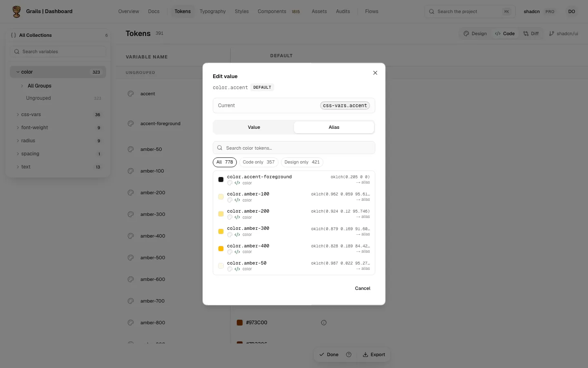Expand the font-weight collection
Screen dimensions: 588x368
pos(58,128)
